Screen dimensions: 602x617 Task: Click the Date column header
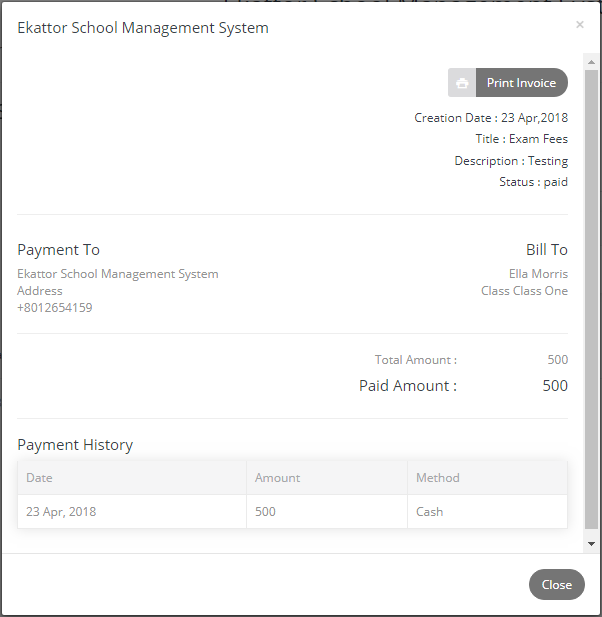click(x=132, y=478)
